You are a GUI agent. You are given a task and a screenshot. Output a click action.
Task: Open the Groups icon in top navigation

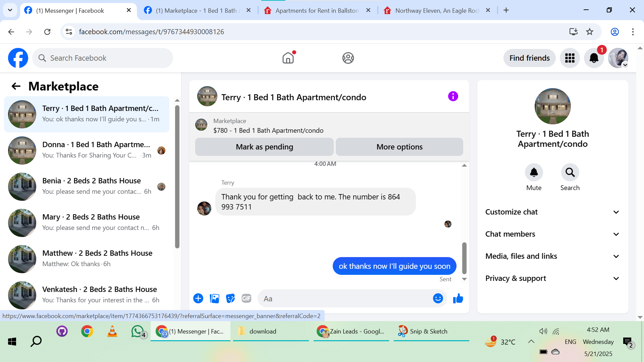[x=348, y=58]
